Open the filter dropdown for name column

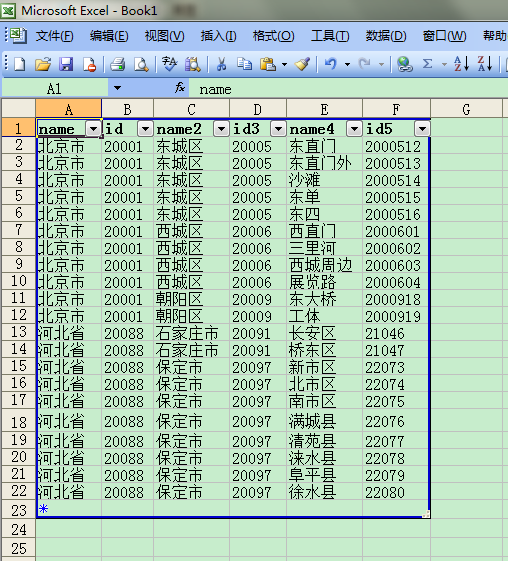click(x=94, y=128)
